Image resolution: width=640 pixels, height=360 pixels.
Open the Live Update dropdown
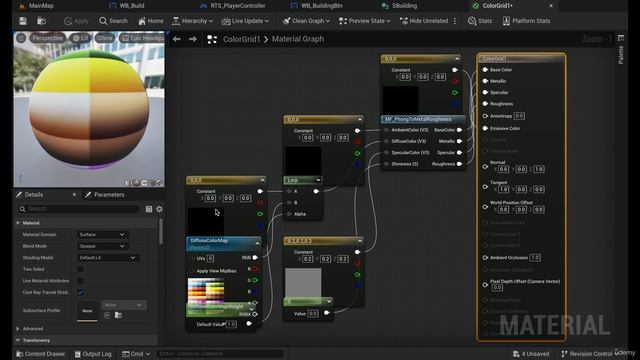tap(245, 21)
